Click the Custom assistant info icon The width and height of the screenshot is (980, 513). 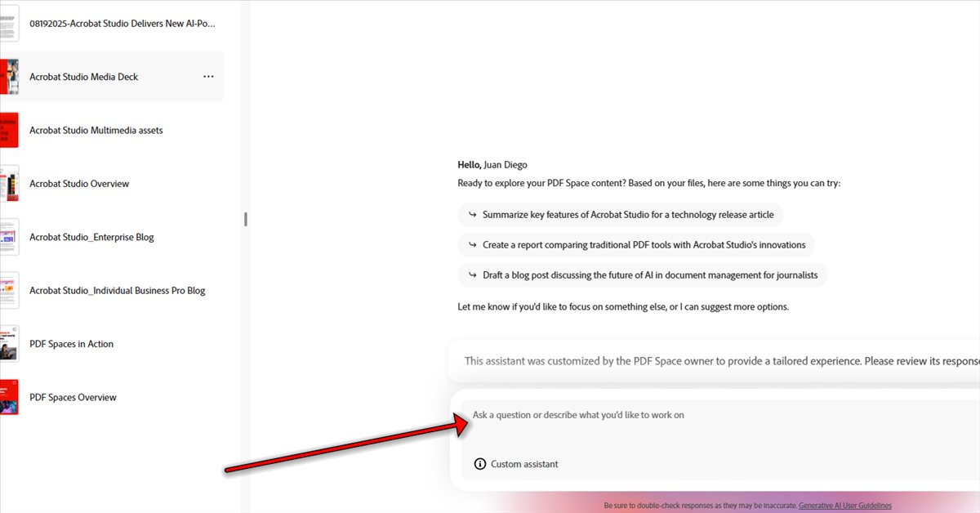click(480, 464)
